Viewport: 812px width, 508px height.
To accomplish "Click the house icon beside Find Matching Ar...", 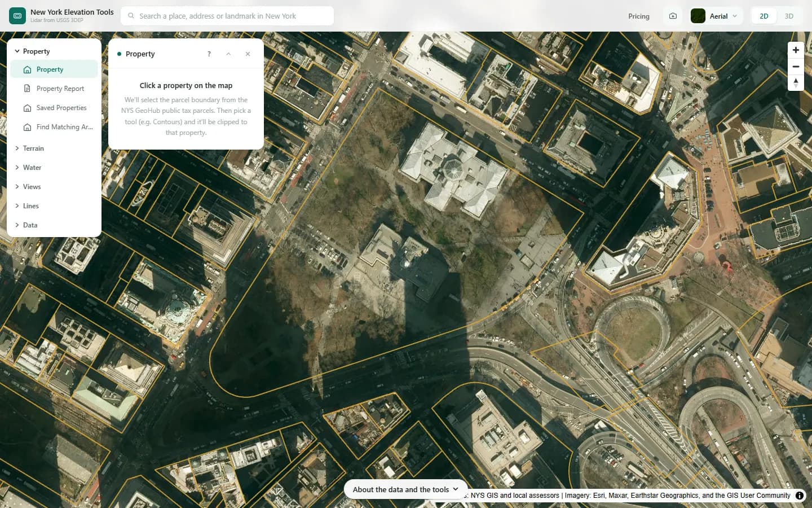I will pyautogui.click(x=27, y=127).
